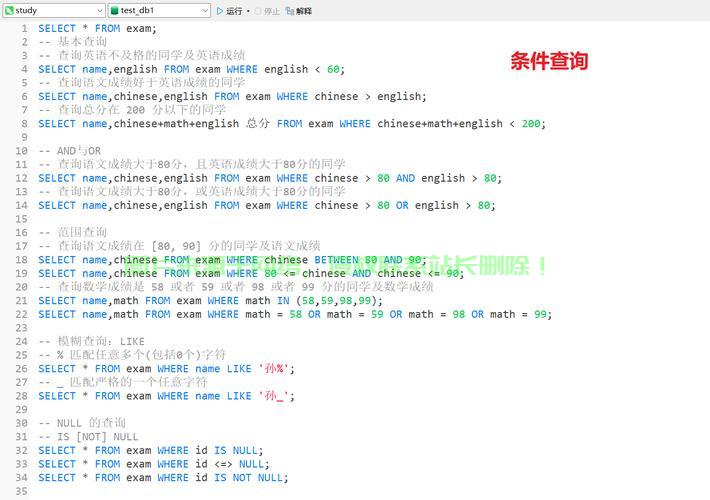Click the comment '-- IS [NOT] NULL'
This screenshot has height=500, width=710.
[x=88, y=437]
